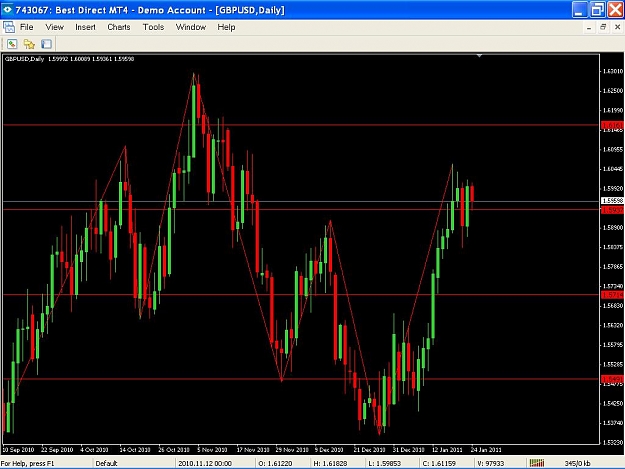Viewport: 625px width, 469px height.
Task: Click the 1.56830 price scale label
Action: 612,306
